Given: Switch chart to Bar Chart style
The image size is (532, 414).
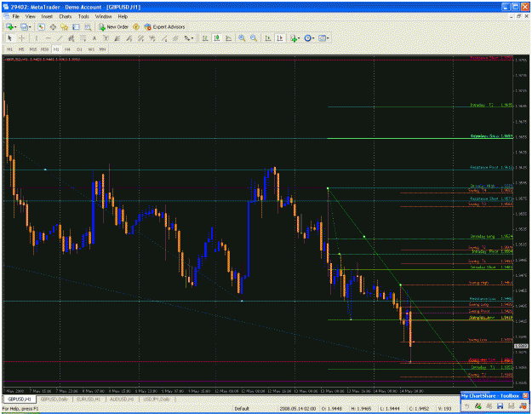Looking at the screenshot, I should coord(205,38).
